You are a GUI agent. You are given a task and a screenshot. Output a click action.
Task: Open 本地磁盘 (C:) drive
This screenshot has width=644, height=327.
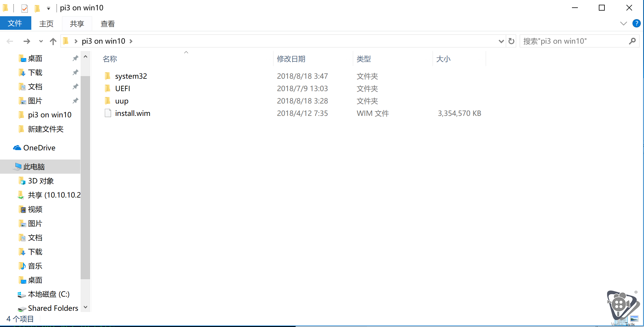(49, 294)
